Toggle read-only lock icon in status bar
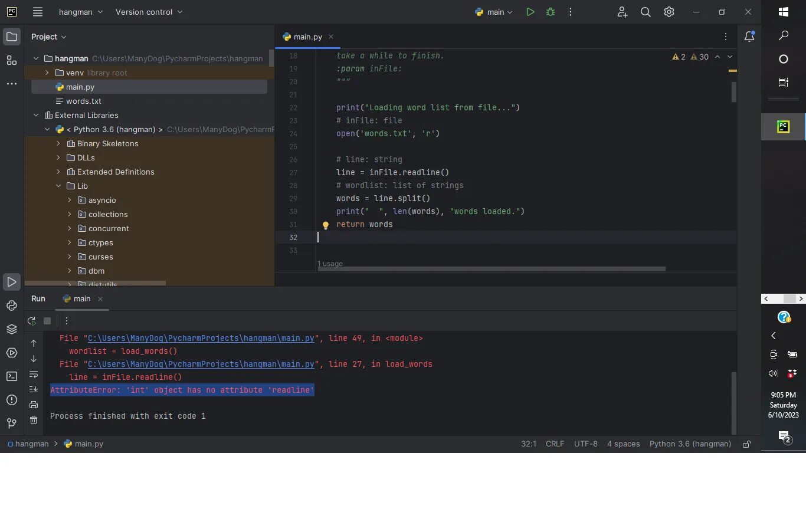Image resolution: width=806 pixels, height=532 pixels. 746,444
